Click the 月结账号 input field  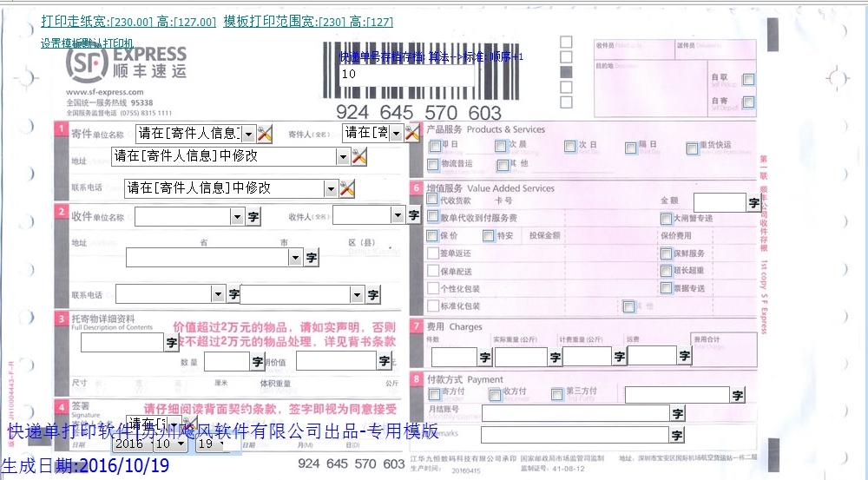tap(575, 413)
